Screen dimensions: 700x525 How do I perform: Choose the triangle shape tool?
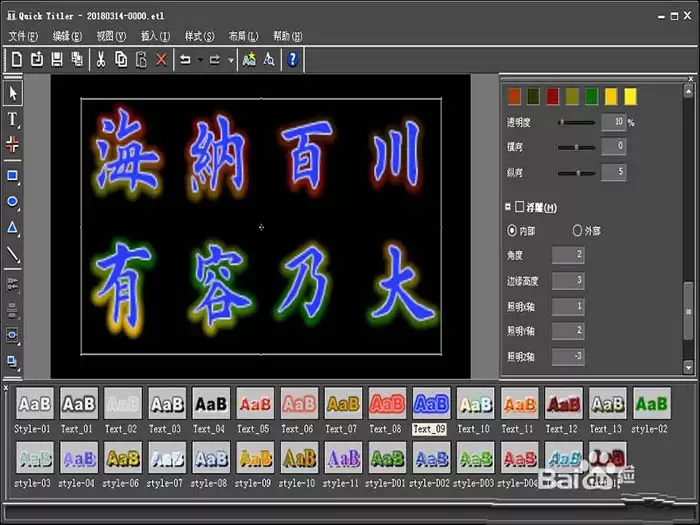(12, 228)
